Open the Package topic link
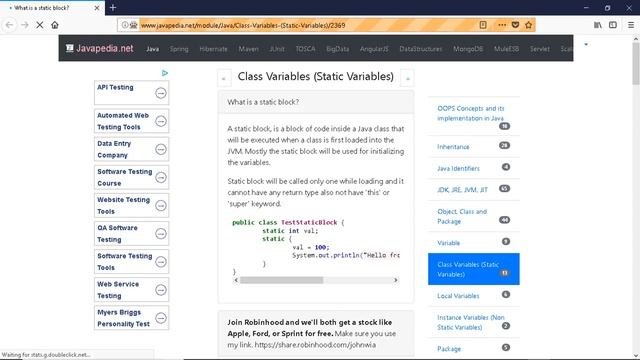Screen dimensions: 640x360 [x=449, y=349]
